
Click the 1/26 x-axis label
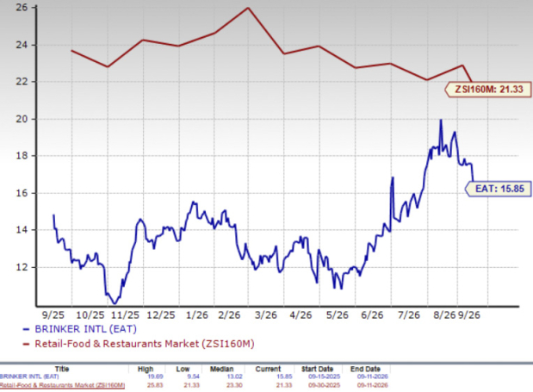(x=197, y=315)
